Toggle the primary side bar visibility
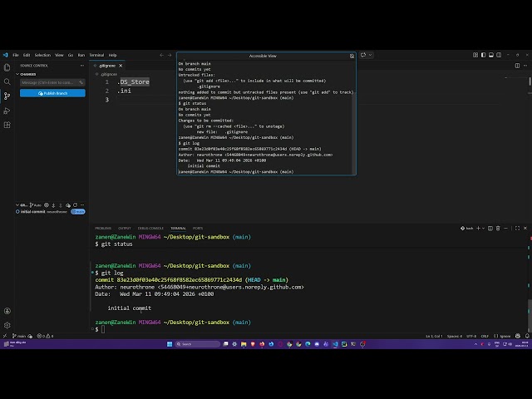This screenshot has height=399, width=532. coord(483,55)
